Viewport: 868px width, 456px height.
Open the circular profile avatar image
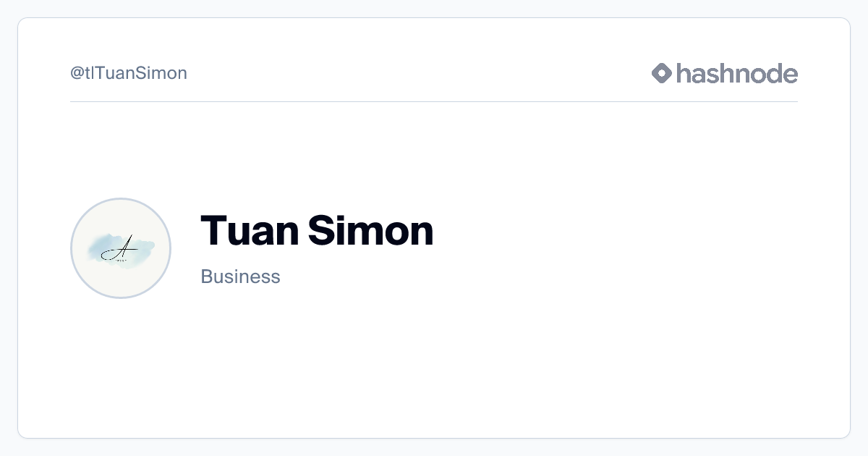pyautogui.click(x=121, y=248)
